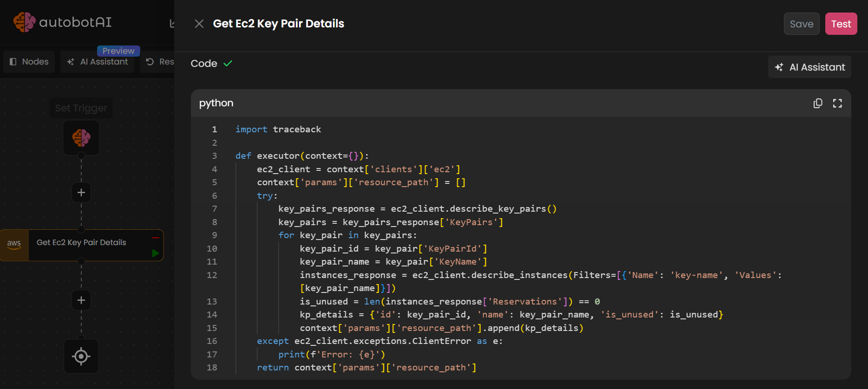Click the top connector dot of aws node

[x=81, y=229]
